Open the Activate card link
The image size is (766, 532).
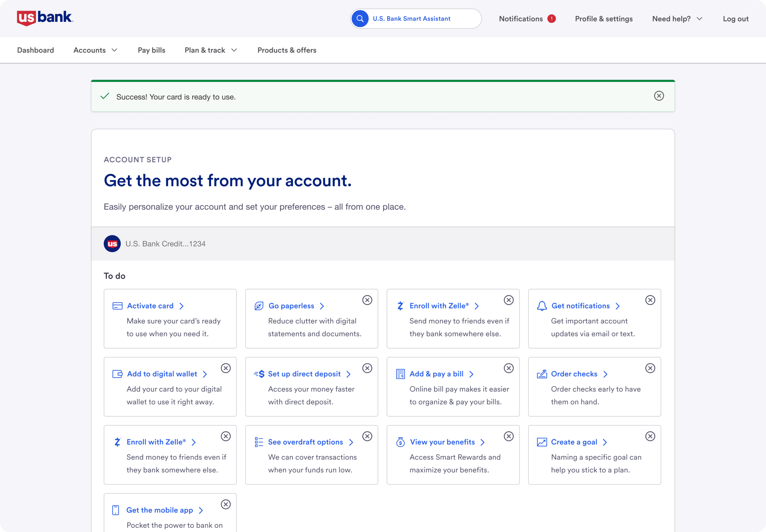pyautogui.click(x=155, y=306)
